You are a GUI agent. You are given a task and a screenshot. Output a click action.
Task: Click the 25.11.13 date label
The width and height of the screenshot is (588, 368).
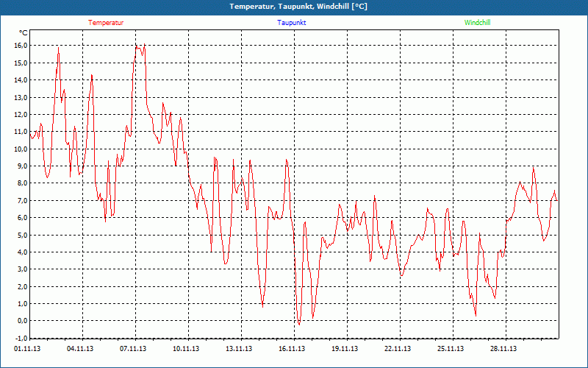click(x=451, y=349)
